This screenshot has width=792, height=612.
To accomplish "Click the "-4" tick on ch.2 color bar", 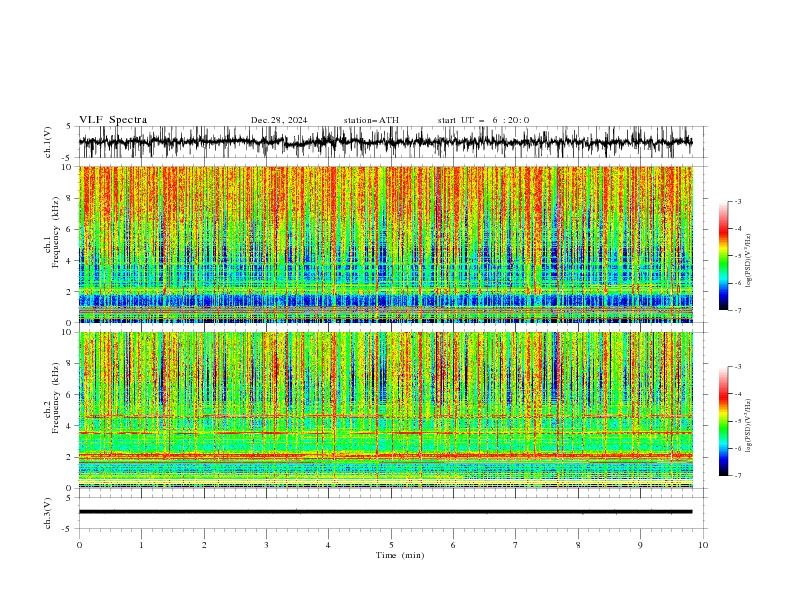I will coord(738,394).
